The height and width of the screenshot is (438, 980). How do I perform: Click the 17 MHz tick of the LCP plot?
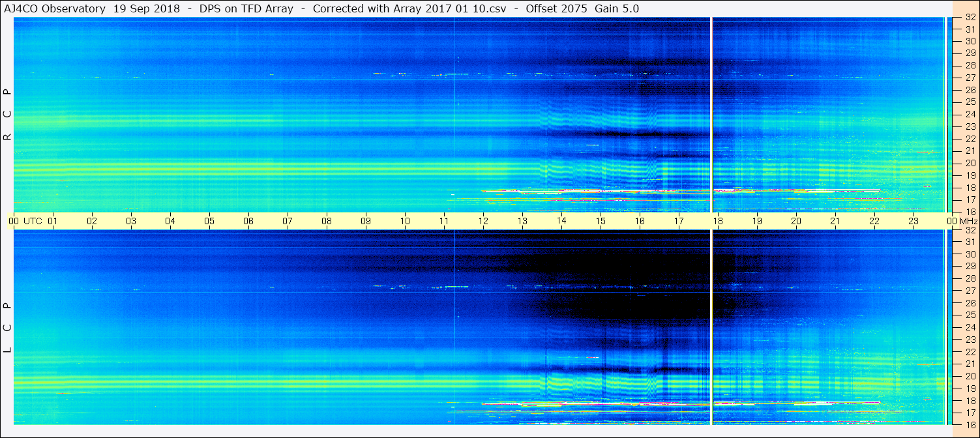coord(970,413)
